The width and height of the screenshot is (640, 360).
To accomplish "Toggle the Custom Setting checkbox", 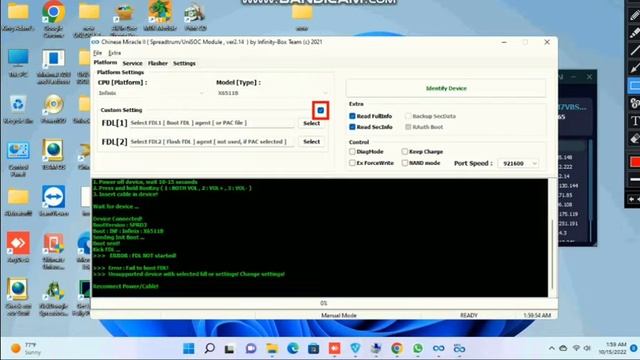I will tap(321, 110).
